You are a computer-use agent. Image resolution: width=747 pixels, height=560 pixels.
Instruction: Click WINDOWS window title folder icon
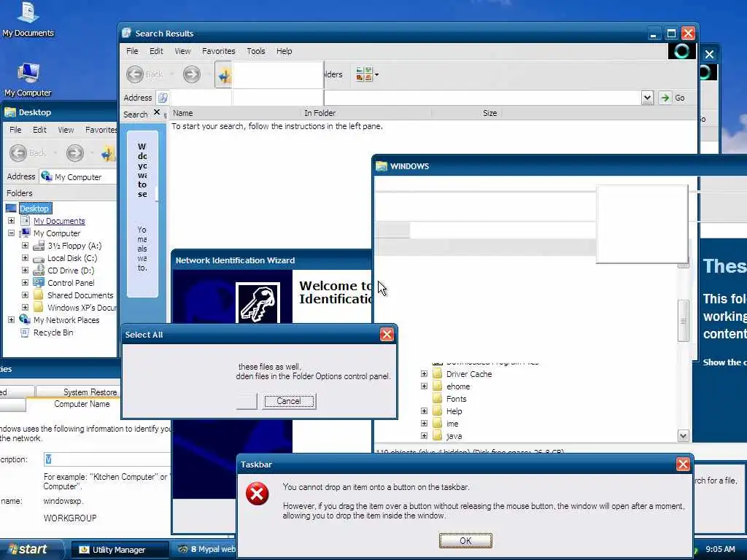point(381,166)
